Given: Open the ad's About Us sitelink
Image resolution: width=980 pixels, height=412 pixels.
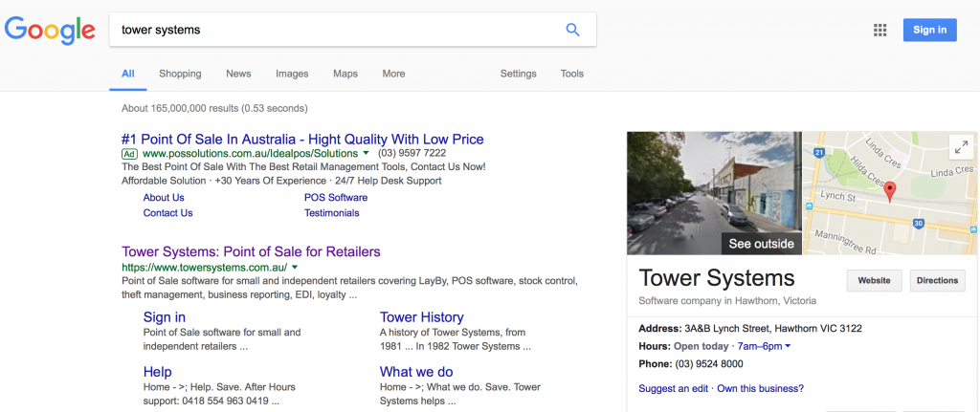Looking at the screenshot, I should click(164, 197).
